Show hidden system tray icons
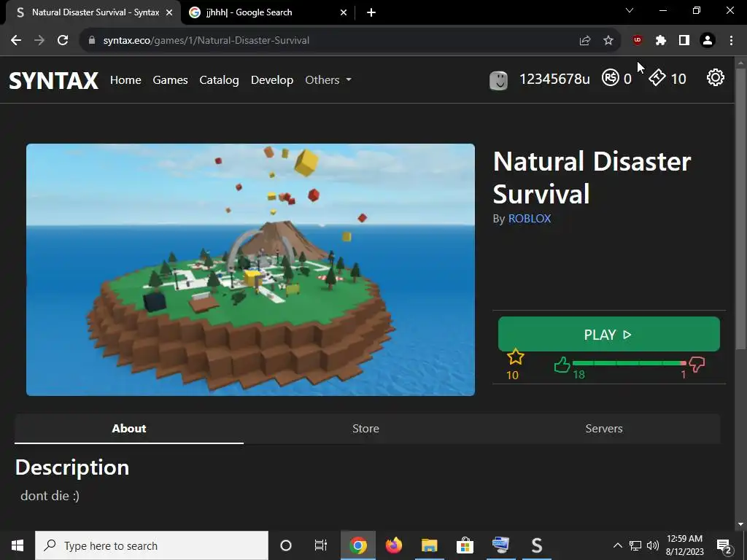The height and width of the screenshot is (560, 747). tap(617, 545)
